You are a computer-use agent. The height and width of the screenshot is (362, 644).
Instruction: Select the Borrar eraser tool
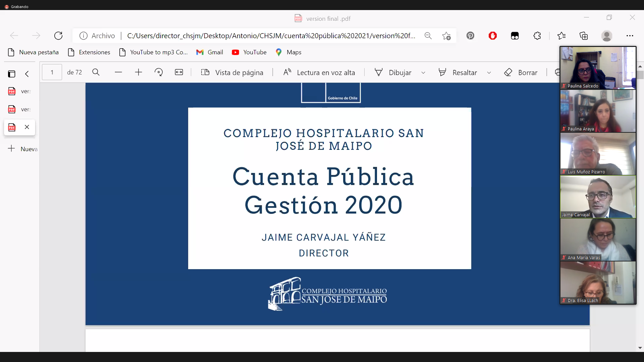[x=521, y=72]
